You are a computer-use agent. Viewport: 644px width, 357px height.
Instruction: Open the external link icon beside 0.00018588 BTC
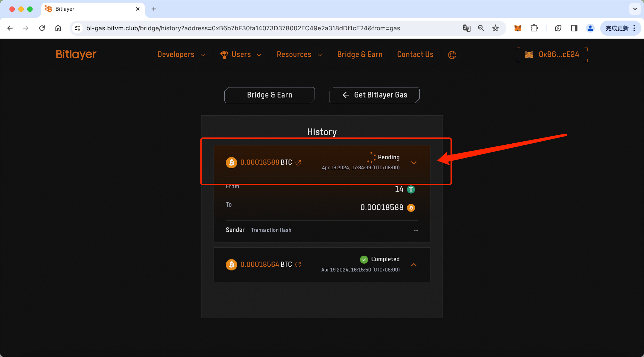click(x=298, y=163)
